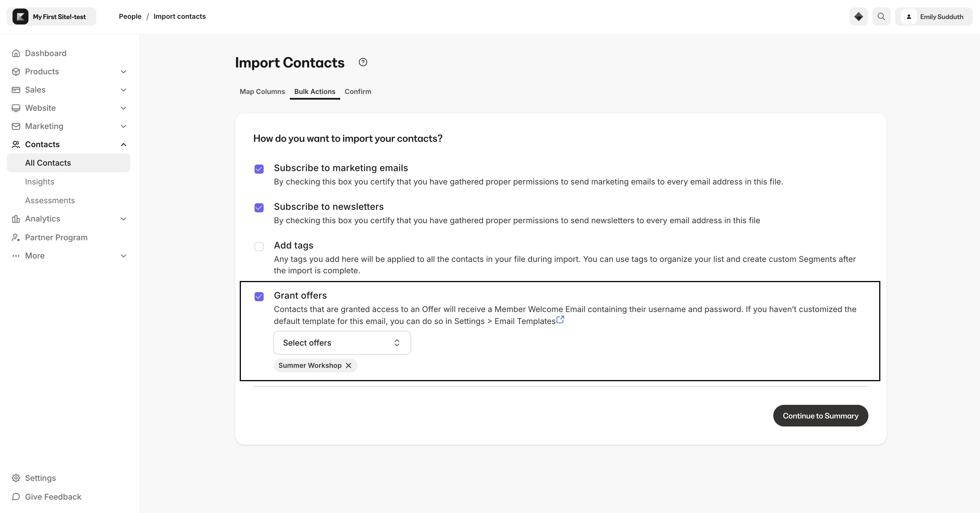Enable the Add tags option
This screenshot has height=513, width=980.
coord(259,247)
